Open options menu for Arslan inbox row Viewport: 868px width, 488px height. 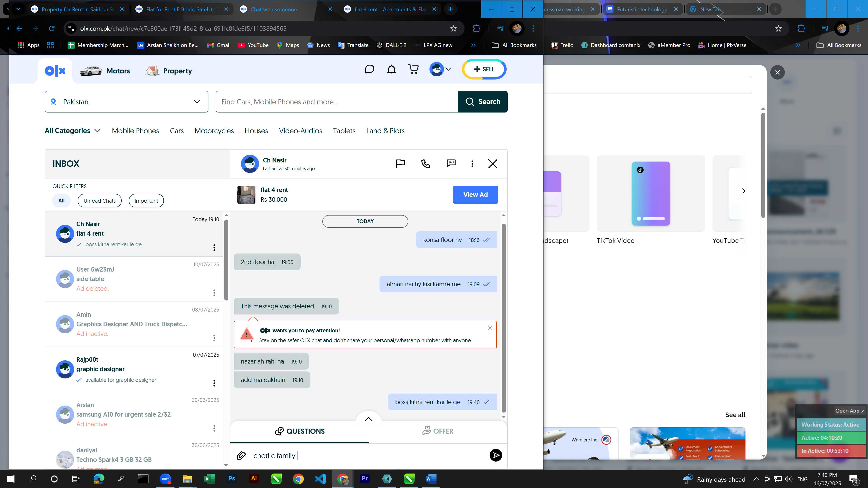click(214, 428)
